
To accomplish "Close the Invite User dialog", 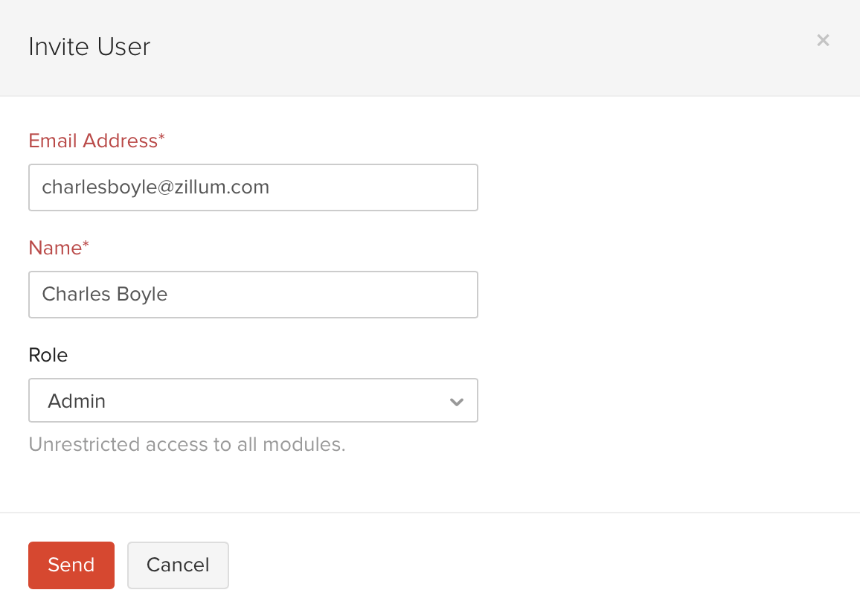I will pyautogui.click(x=823, y=40).
